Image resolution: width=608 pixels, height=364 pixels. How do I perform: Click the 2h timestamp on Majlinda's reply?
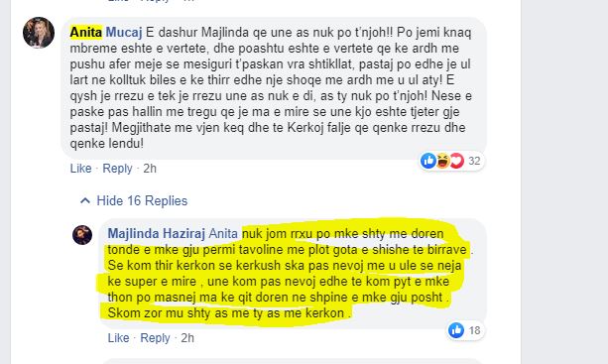(x=187, y=337)
